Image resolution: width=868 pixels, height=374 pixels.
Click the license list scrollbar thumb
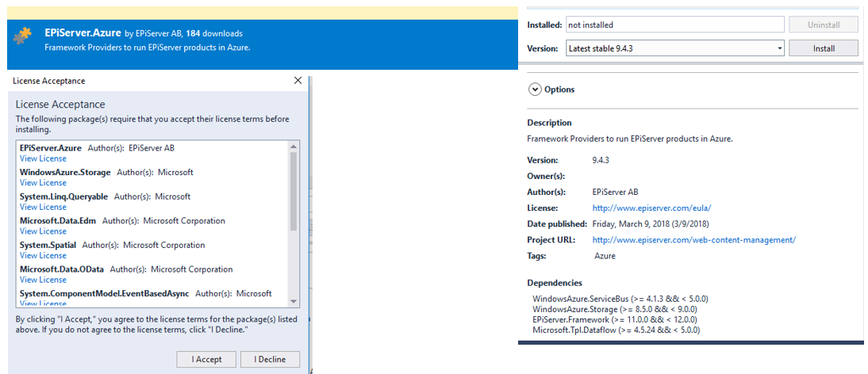(x=294, y=191)
